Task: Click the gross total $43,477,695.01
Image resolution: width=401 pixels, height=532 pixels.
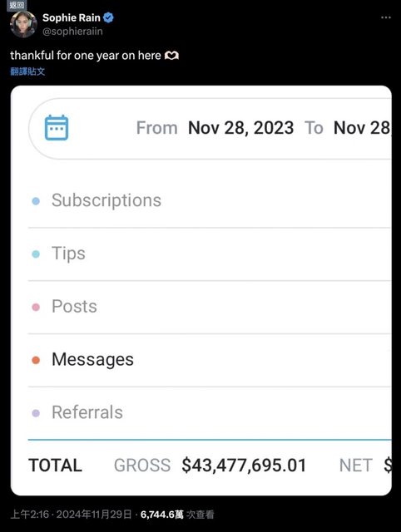Action: [x=244, y=465]
